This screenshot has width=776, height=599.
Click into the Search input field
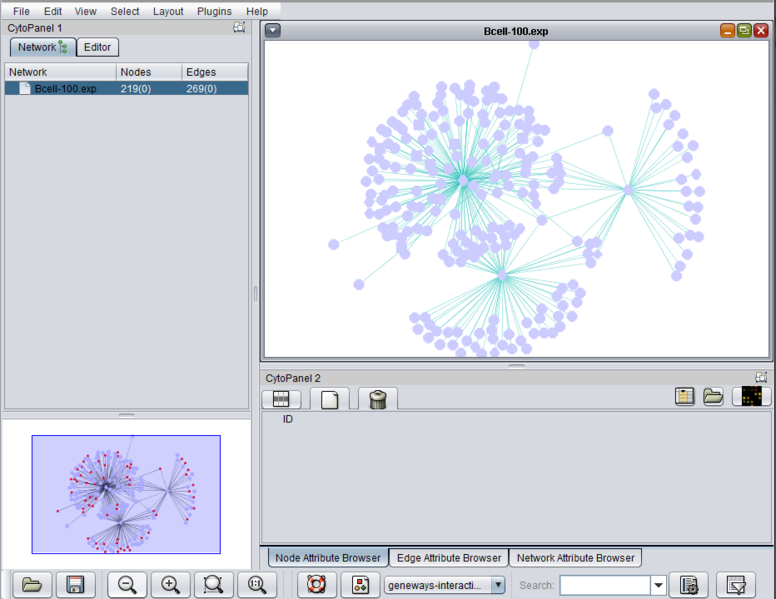[x=605, y=585]
